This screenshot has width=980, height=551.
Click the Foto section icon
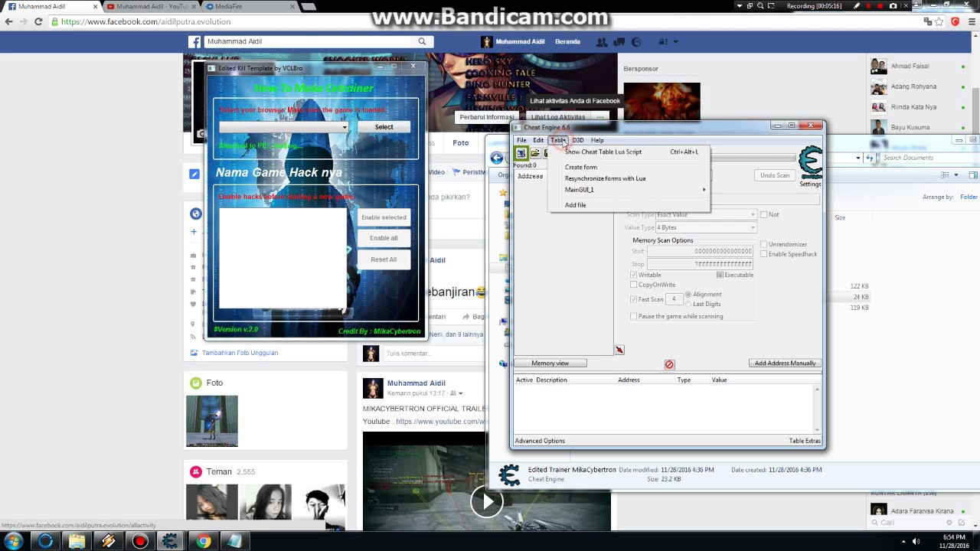tap(196, 383)
